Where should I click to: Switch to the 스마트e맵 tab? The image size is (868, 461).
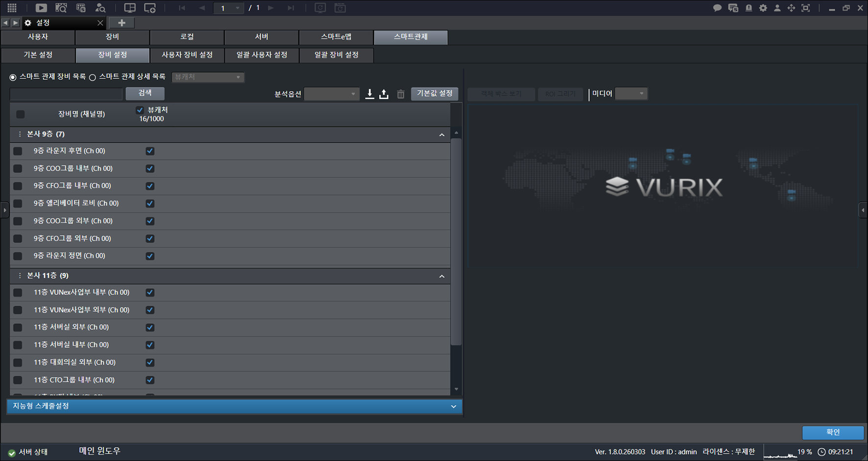[336, 37]
